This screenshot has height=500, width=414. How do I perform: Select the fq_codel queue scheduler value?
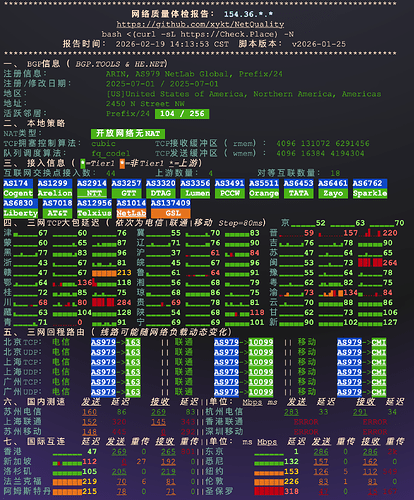click(x=111, y=153)
